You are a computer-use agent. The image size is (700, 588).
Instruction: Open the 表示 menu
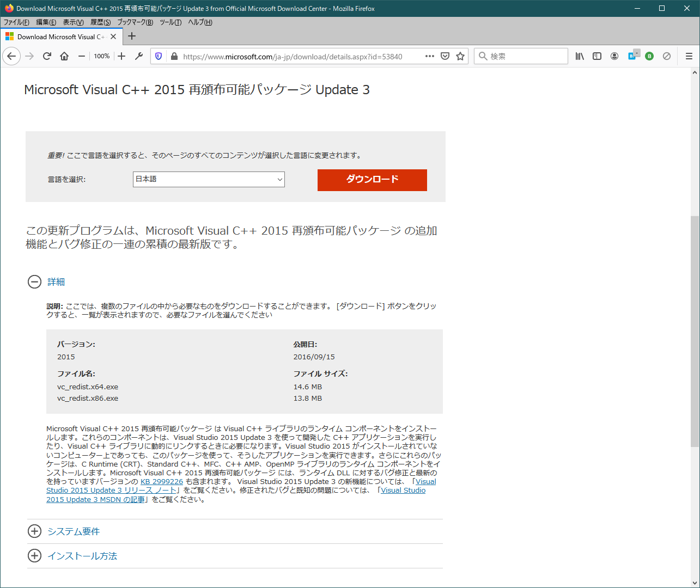(73, 22)
